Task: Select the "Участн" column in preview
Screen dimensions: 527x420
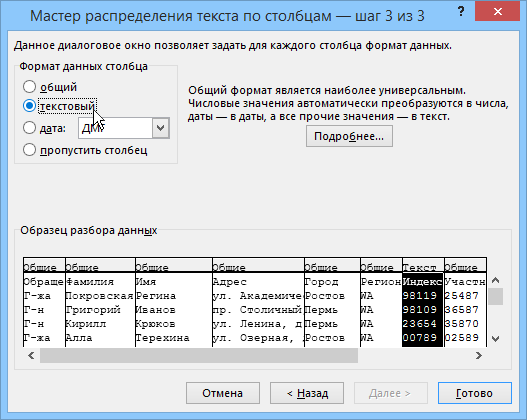Action: tap(465, 282)
